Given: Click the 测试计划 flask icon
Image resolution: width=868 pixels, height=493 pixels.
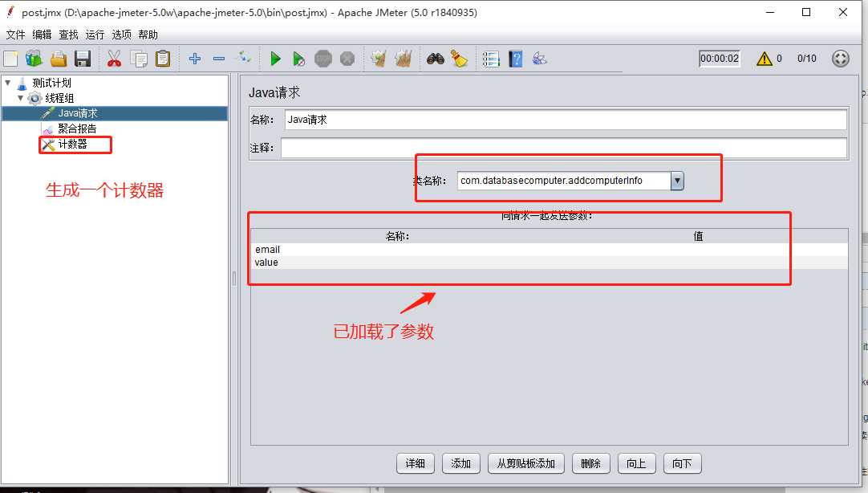Looking at the screenshot, I should (x=22, y=83).
